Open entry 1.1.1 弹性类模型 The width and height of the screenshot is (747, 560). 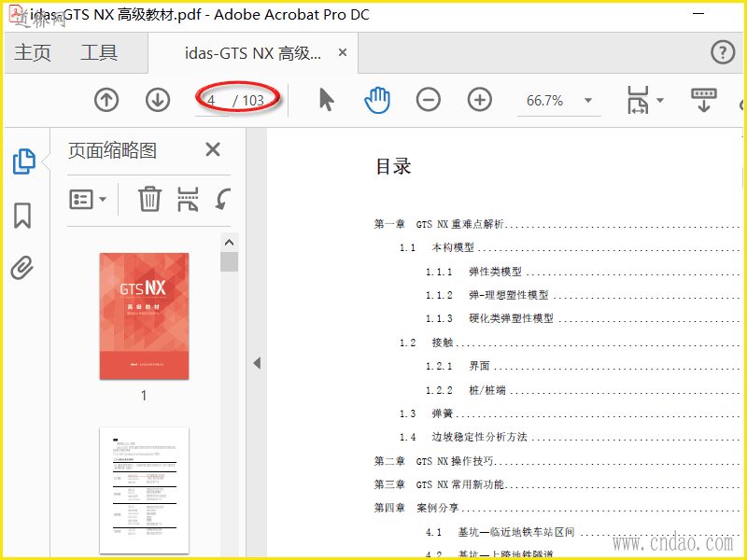tap(473, 272)
